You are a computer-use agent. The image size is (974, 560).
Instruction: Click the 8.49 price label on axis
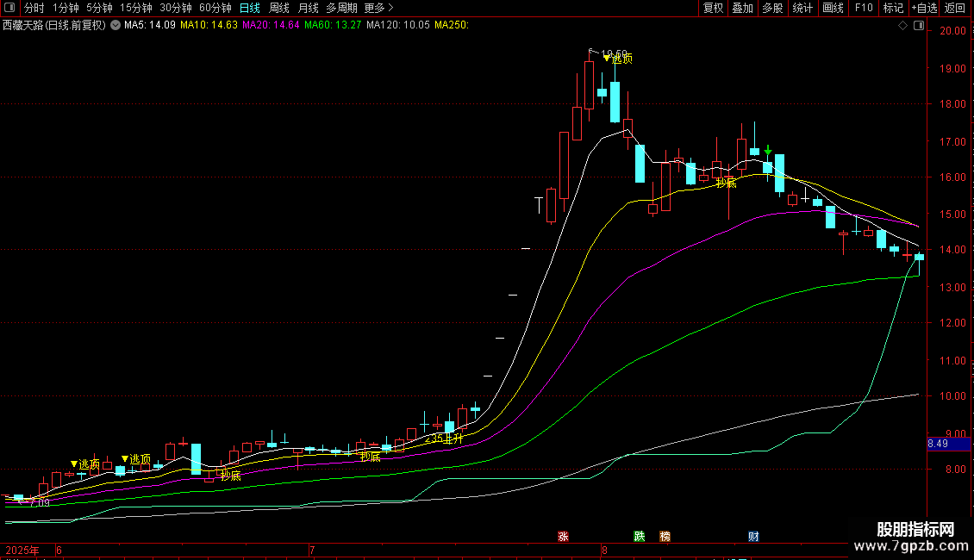[938, 444]
